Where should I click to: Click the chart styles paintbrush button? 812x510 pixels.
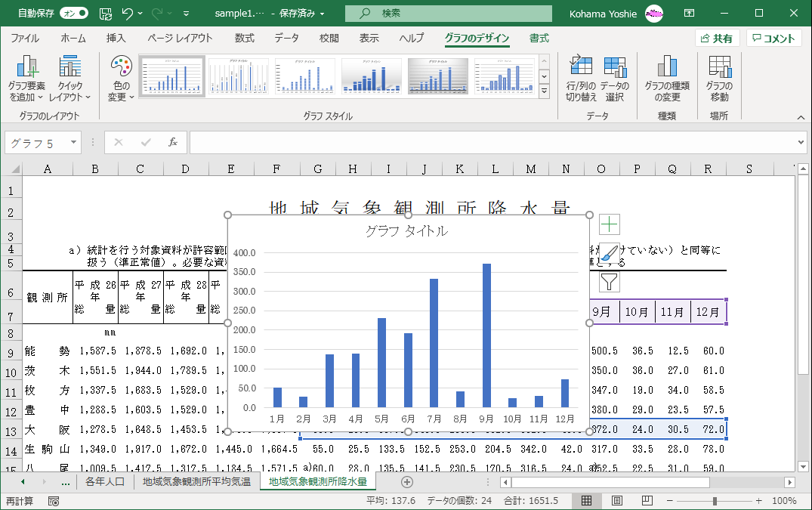tap(610, 253)
